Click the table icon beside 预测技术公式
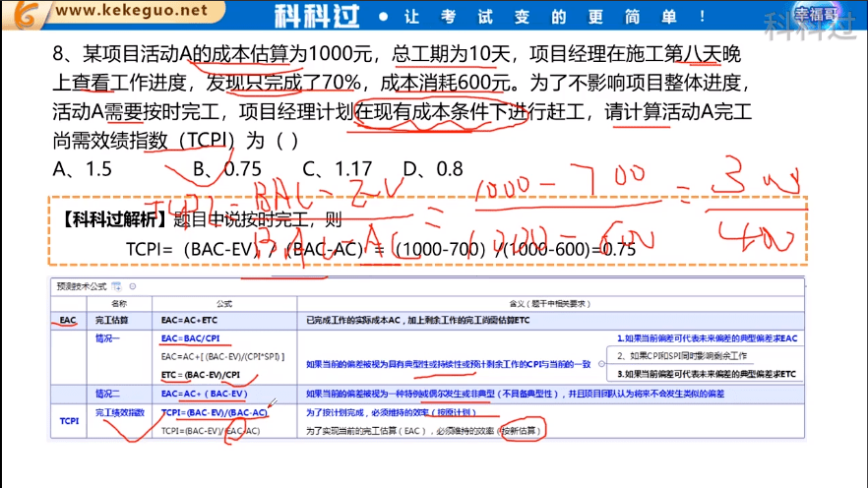This screenshot has height=488, width=868. coord(116,286)
